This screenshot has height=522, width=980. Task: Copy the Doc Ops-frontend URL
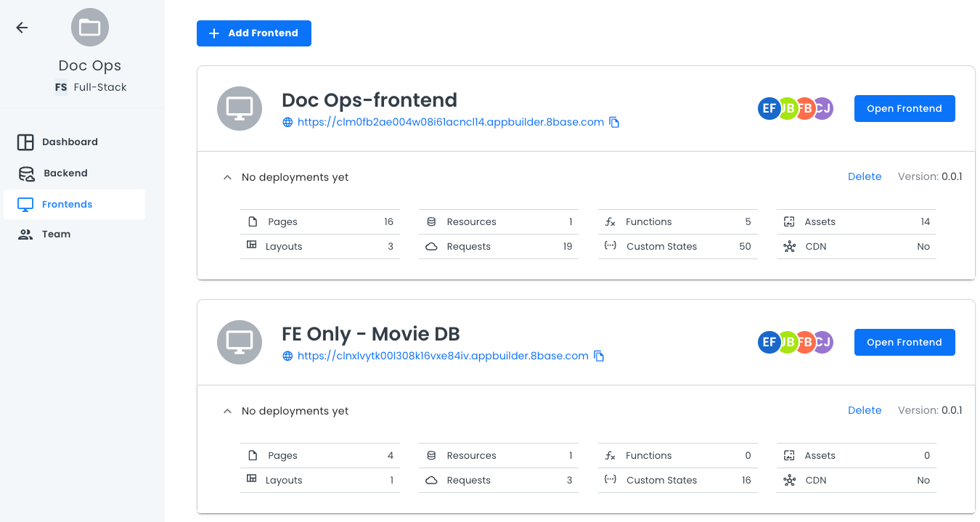point(614,123)
